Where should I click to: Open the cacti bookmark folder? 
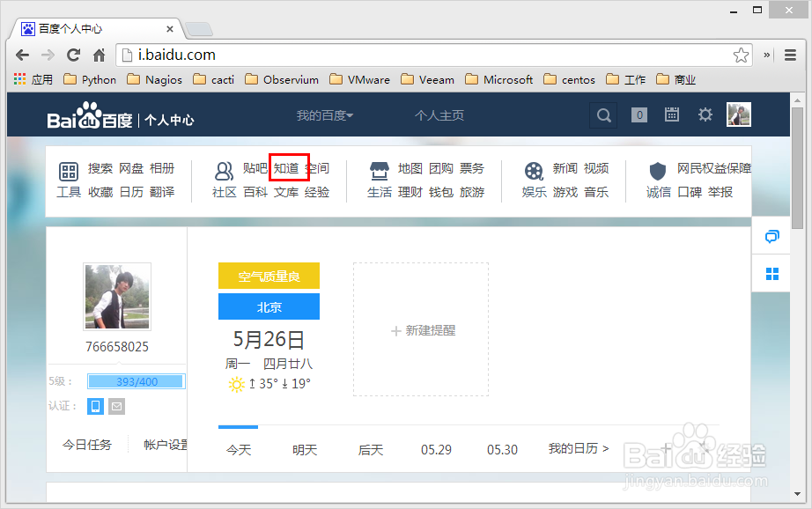[213, 79]
